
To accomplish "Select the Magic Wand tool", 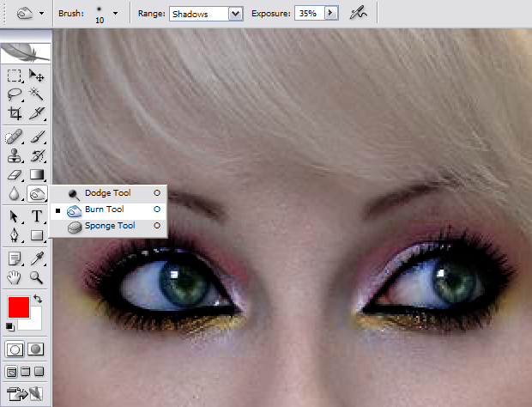I will [36, 94].
